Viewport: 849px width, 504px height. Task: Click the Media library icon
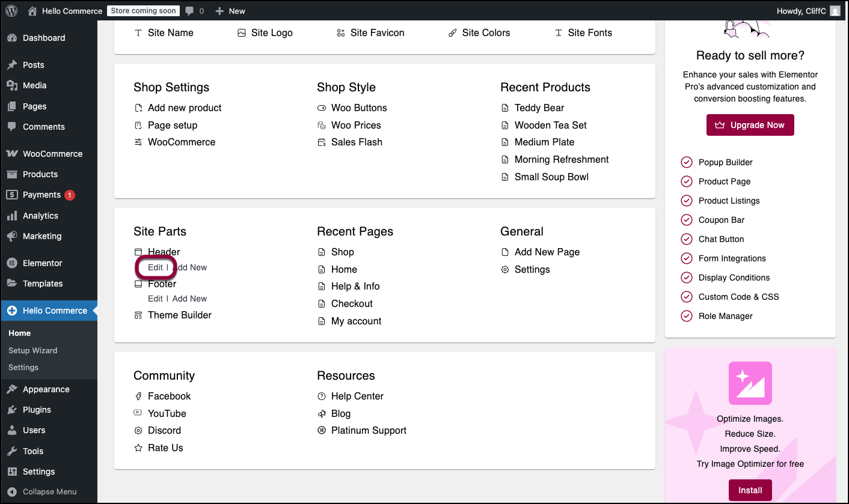point(12,85)
